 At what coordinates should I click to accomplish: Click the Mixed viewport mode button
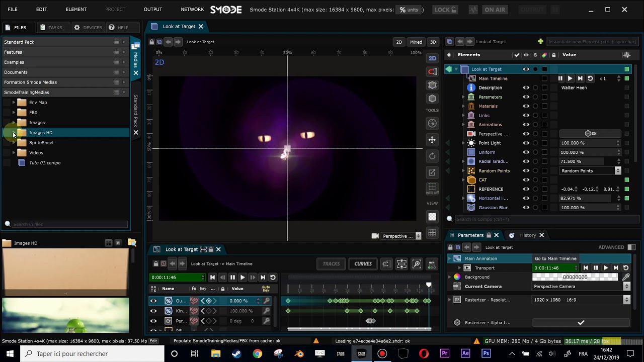pos(416,42)
